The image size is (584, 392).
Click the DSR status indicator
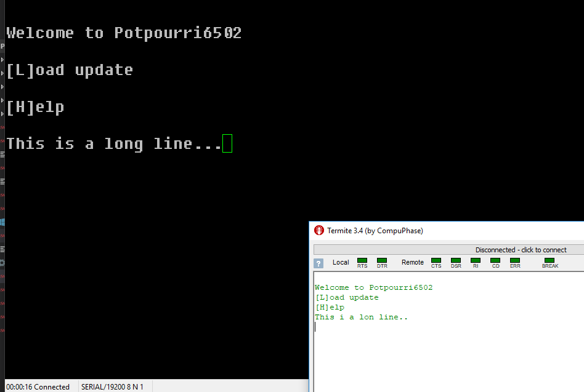[456, 260]
